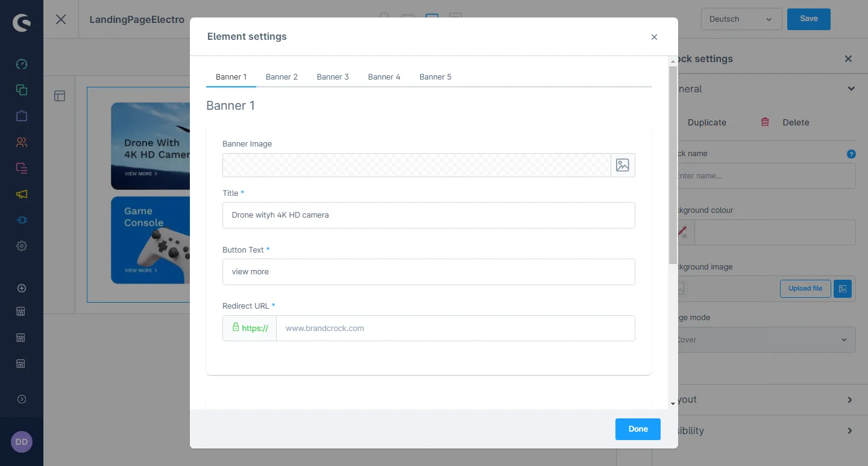Open the Deutsch language dropdown
Screen dimensions: 868x466
(x=741, y=19)
